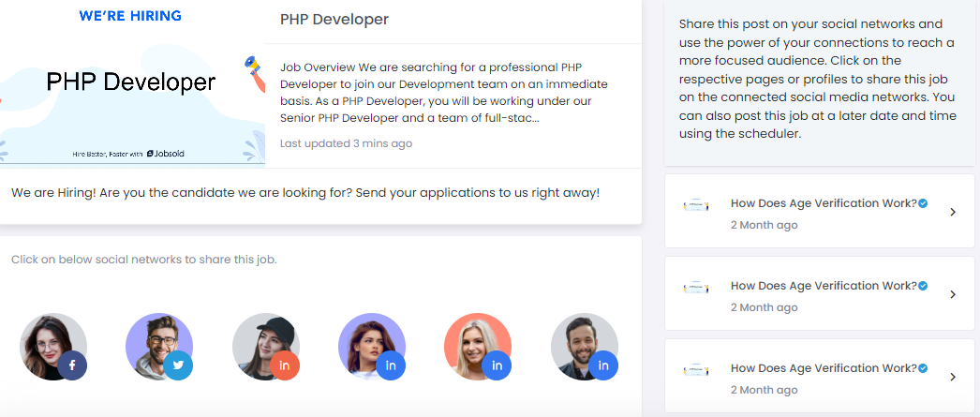This screenshot has width=980, height=417.
Task: Expand second Age Verification post chevron
Action: click(953, 295)
